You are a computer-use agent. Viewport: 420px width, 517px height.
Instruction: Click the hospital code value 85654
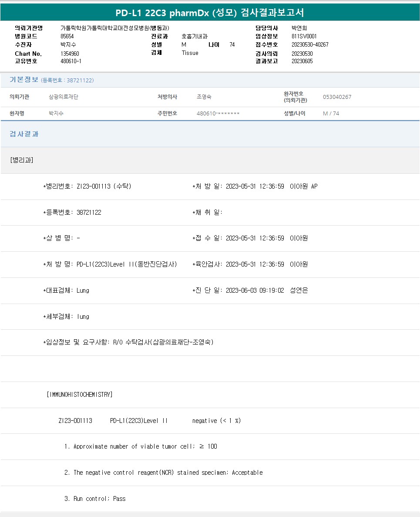[x=67, y=37]
